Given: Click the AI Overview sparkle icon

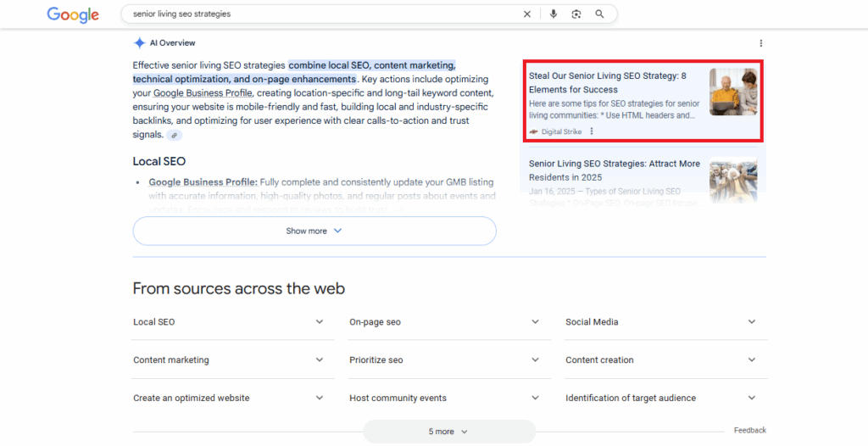Looking at the screenshot, I should (139, 43).
